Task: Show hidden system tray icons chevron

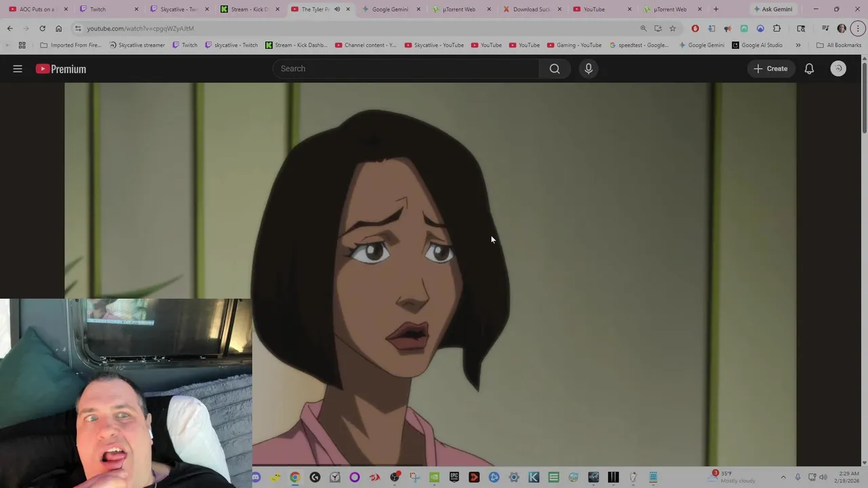Action: pyautogui.click(x=783, y=477)
